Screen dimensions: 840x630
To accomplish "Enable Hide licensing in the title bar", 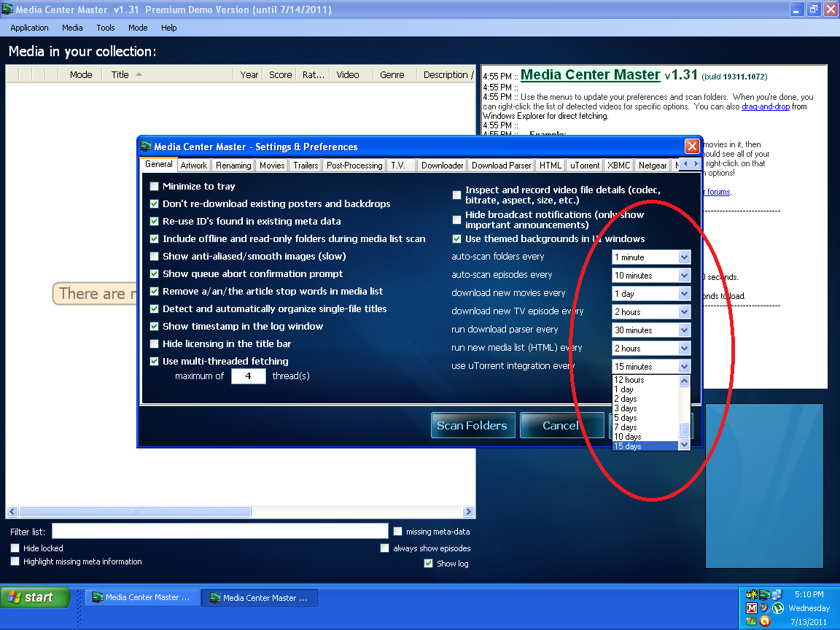I will pos(155,344).
